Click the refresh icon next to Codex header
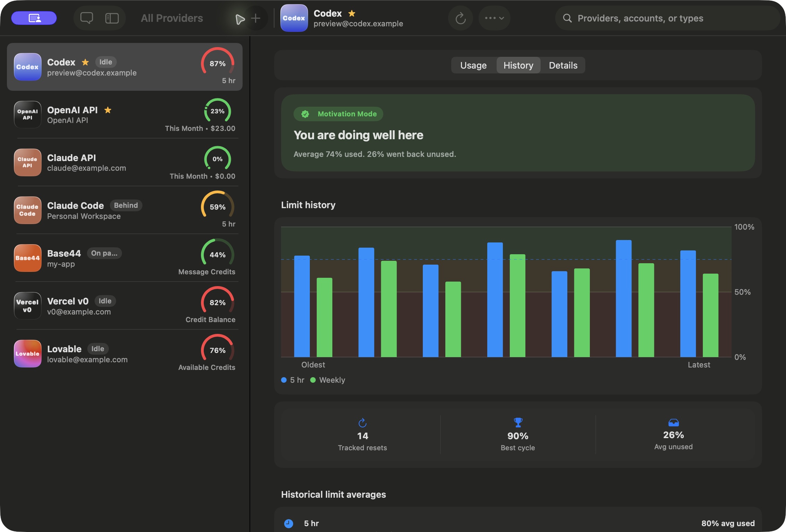This screenshot has width=786, height=532. pyautogui.click(x=461, y=18)
